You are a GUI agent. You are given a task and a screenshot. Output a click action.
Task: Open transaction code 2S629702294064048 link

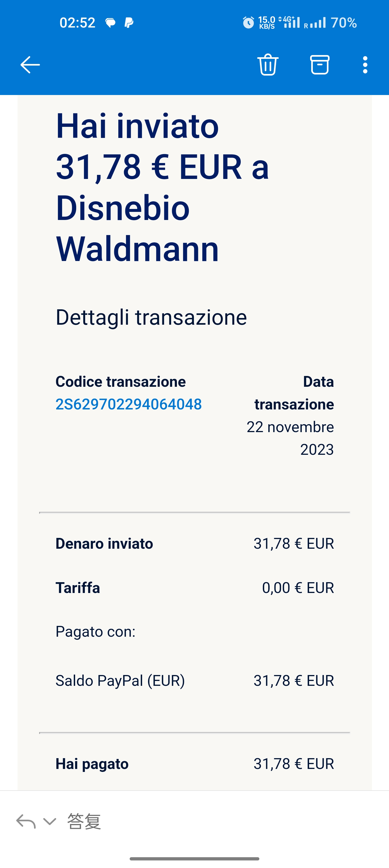[x=129, y=404]
